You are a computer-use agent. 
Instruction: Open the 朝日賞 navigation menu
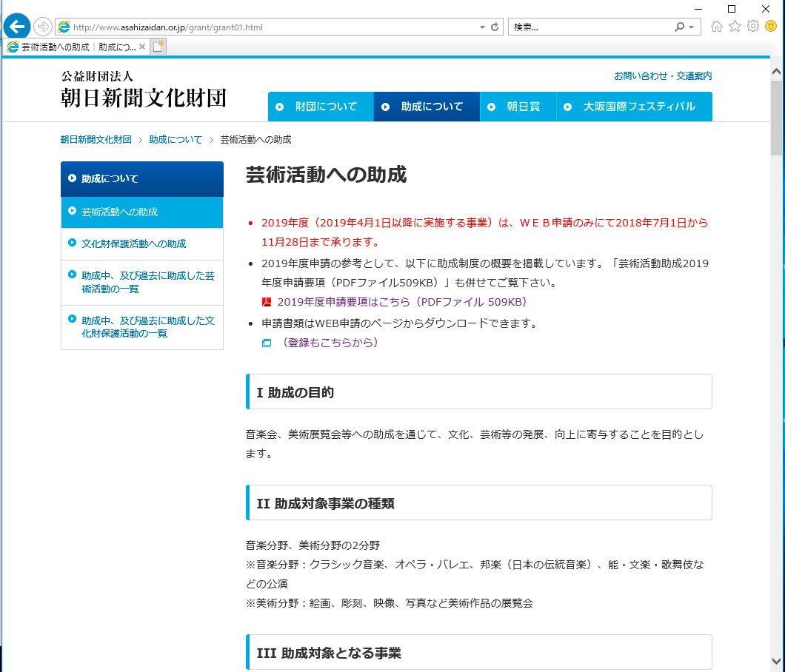tap(518, 107)
